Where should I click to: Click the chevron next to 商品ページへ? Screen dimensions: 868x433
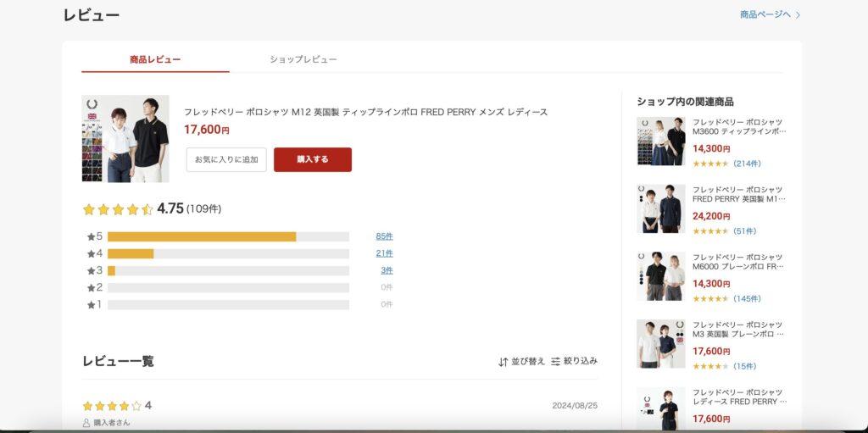pos(798,15)
